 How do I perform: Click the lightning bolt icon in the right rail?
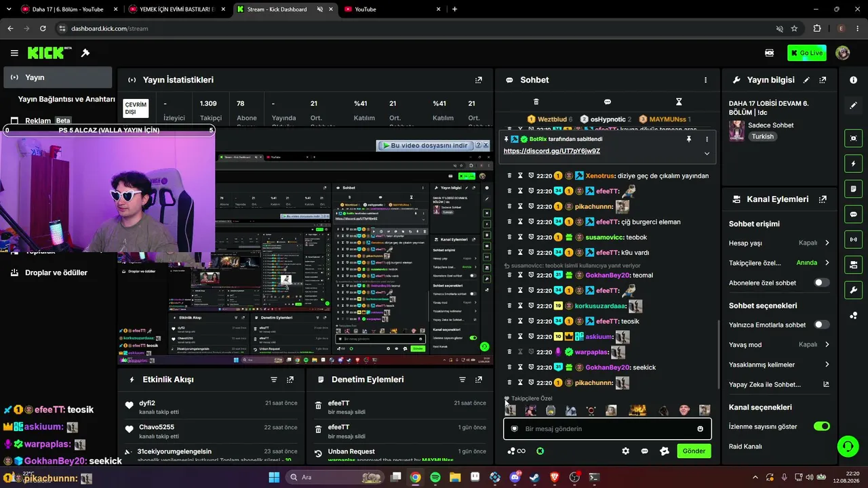click(853, 163)
